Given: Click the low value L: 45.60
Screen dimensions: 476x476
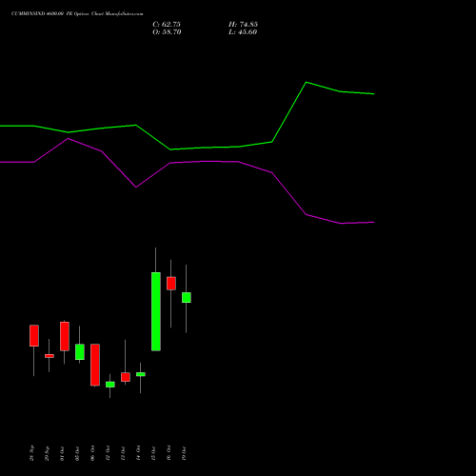Looking at the screenshot, I should 243,32.
